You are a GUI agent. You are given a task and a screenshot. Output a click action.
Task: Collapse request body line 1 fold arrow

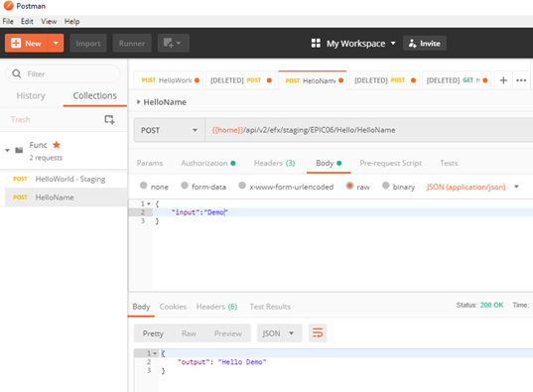(149, 203)
